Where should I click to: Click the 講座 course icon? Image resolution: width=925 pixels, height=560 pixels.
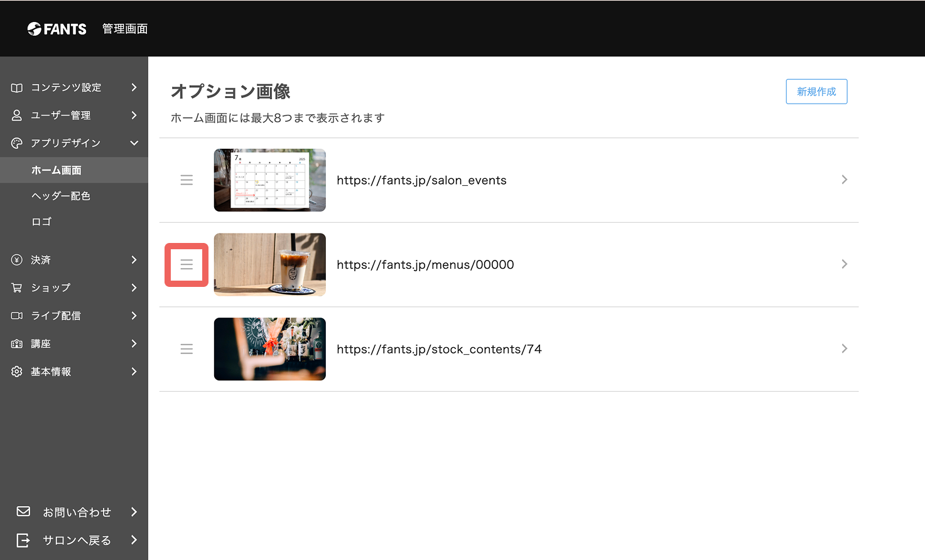click(17, 344)
